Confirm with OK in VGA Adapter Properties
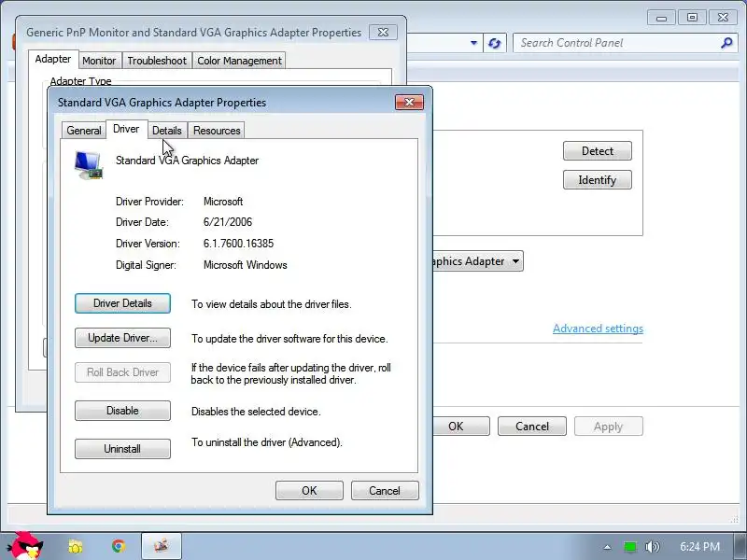This screenshot has width=747, height=560. (309, 491)
